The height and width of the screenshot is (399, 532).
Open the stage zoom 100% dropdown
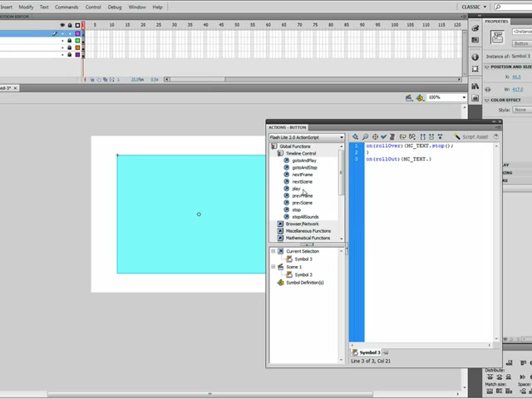click(446, 97)
